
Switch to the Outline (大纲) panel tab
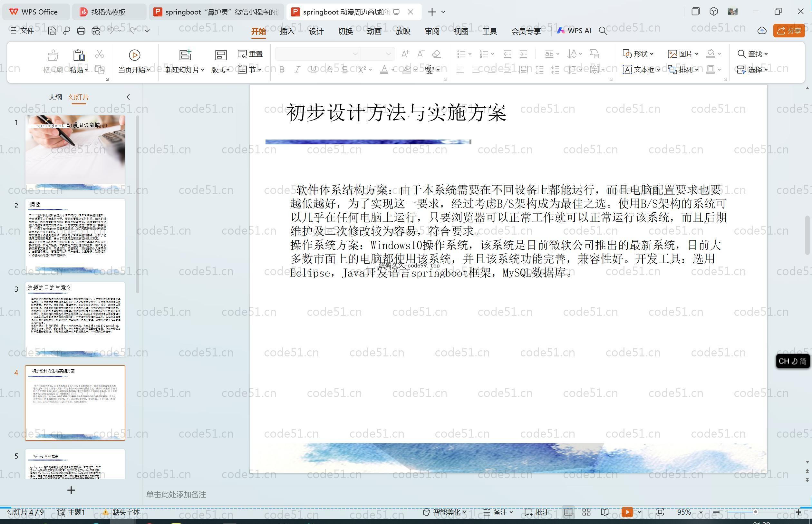[x=55, y=97]
